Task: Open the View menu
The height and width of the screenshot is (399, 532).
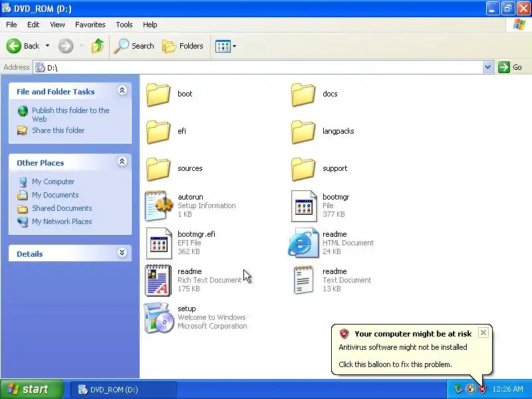Action: (57, 25)
